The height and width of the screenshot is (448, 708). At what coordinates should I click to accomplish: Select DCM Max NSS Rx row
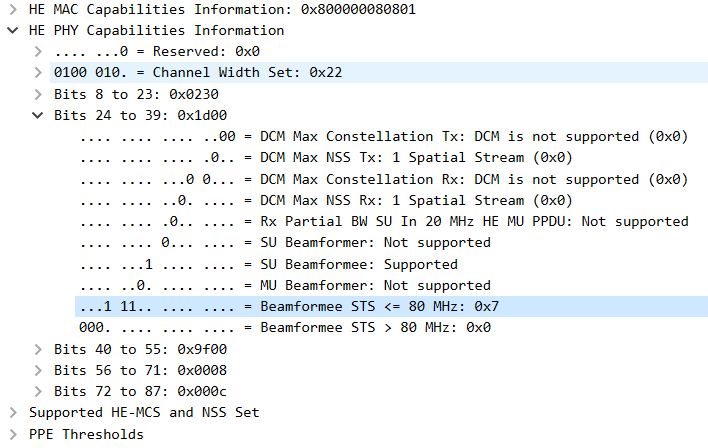326,200
